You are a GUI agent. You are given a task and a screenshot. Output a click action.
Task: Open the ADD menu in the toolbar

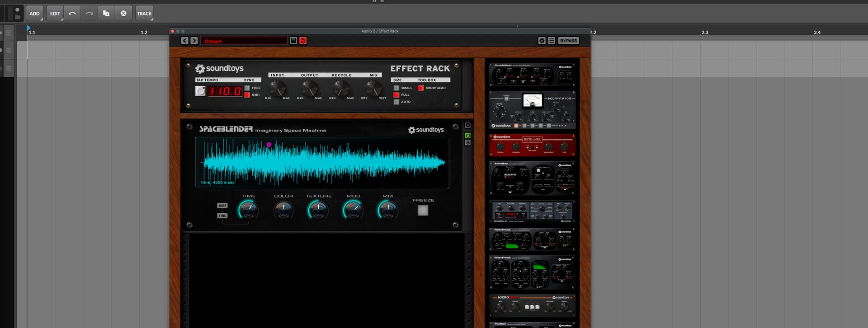click(x=34, y=14)
